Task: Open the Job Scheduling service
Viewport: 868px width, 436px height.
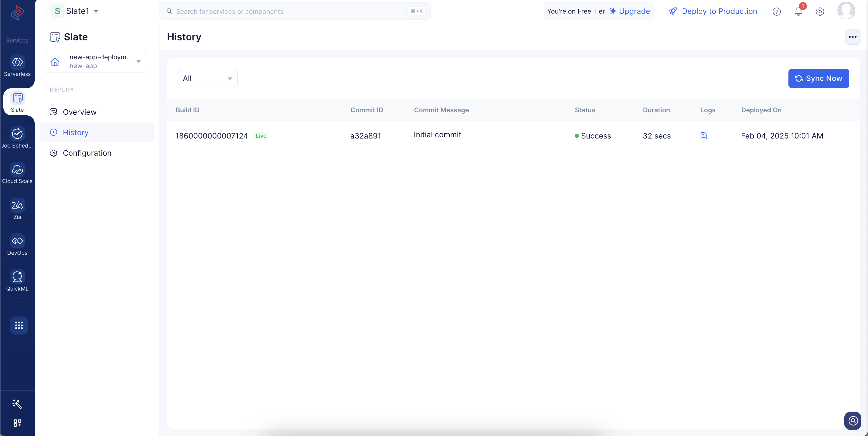Action: 17,138
